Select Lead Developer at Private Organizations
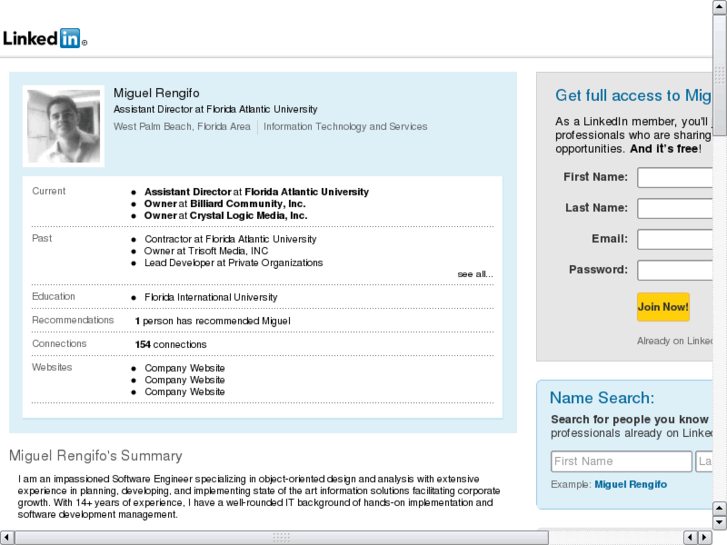This screenshot has height=545, width=727. click(x=234, y=263)
